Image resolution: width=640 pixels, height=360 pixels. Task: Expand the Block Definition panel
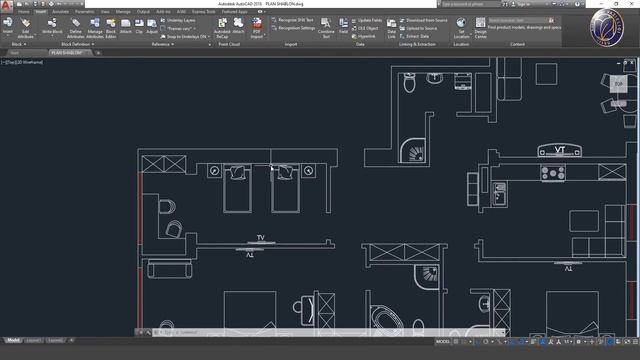pyautogui.click(x=78, y=44)
